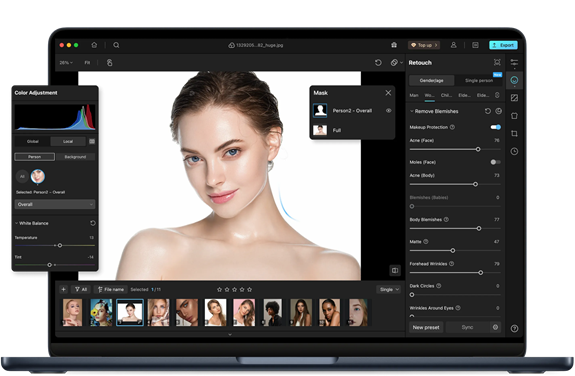Switch to the Global tab in Color Adjustment
575x376 pixels.
coord(32,141)
